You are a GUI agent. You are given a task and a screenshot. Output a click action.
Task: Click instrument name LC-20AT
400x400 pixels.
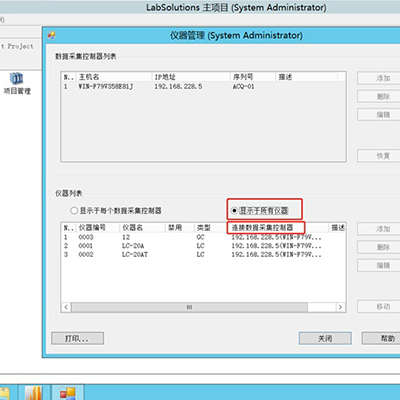click(135, 255)
